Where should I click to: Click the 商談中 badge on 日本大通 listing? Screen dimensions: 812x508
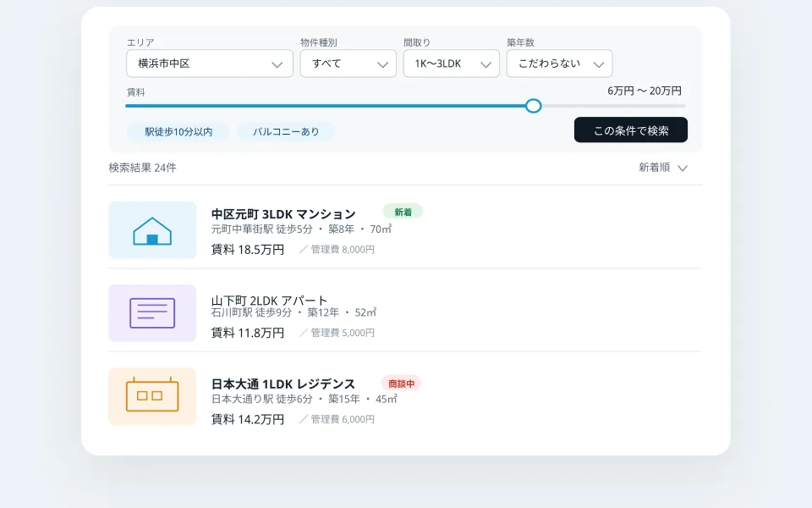click(401, 384)
